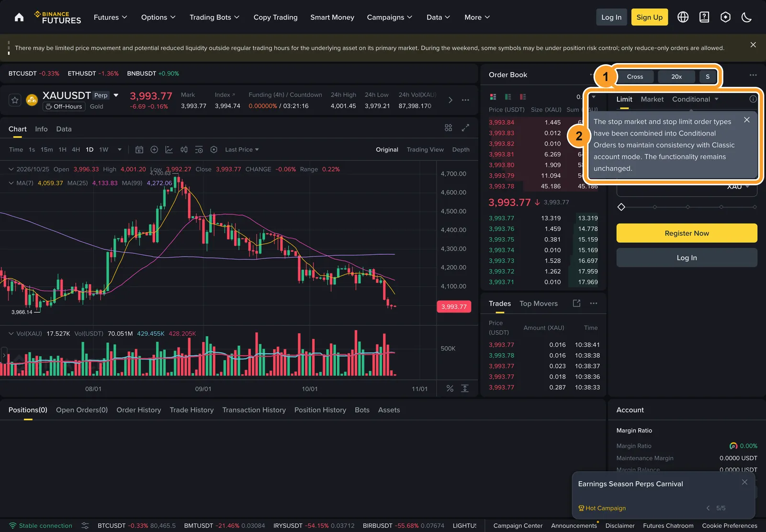Toggle S position mode button
The image size is (766, 532).
click(708, 77)
